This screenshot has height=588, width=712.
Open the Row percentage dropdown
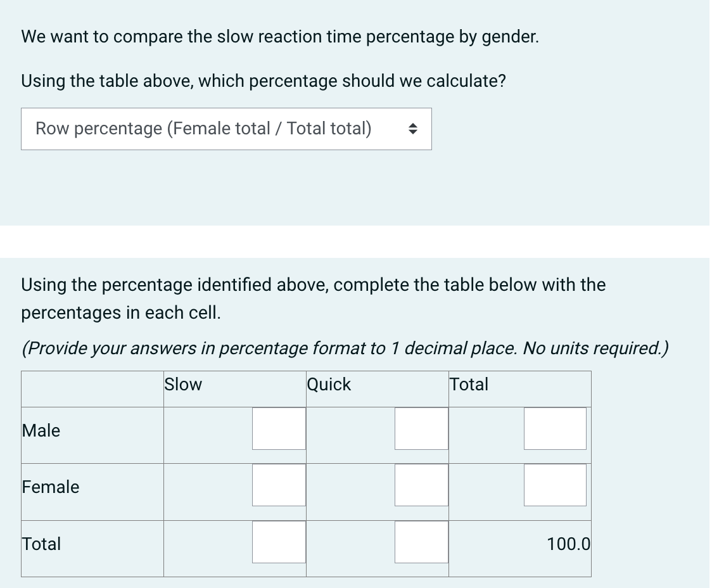click(x=226, y=129)
